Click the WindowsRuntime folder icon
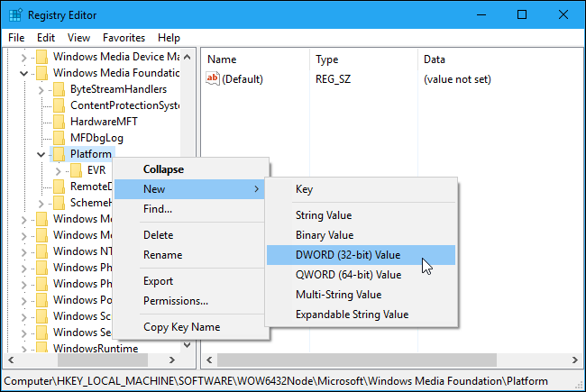586x392 pixels. click(42, 349)
